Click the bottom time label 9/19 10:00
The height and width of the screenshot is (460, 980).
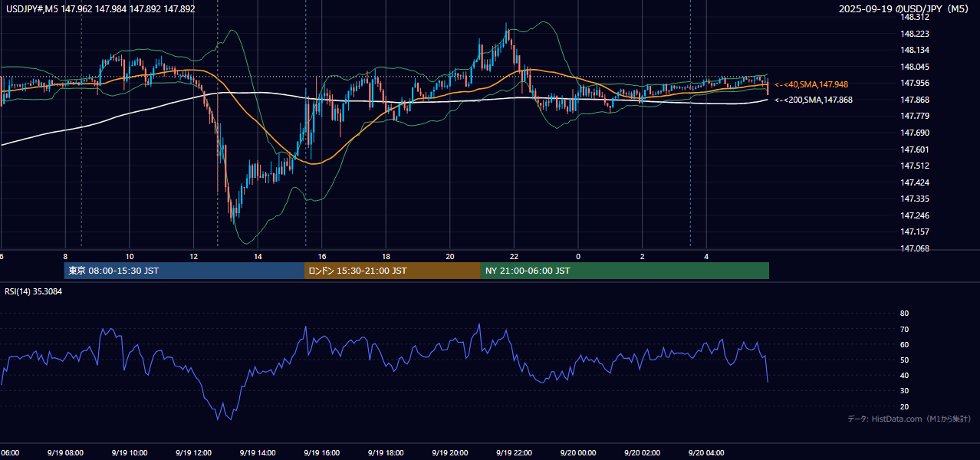pyautogui.click(x=128, y=453)
